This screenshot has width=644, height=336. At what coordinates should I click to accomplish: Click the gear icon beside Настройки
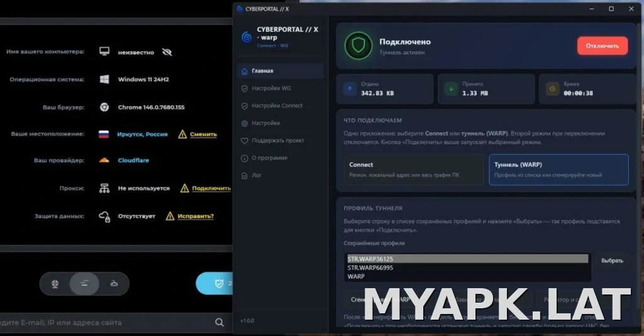click(245, 123)
